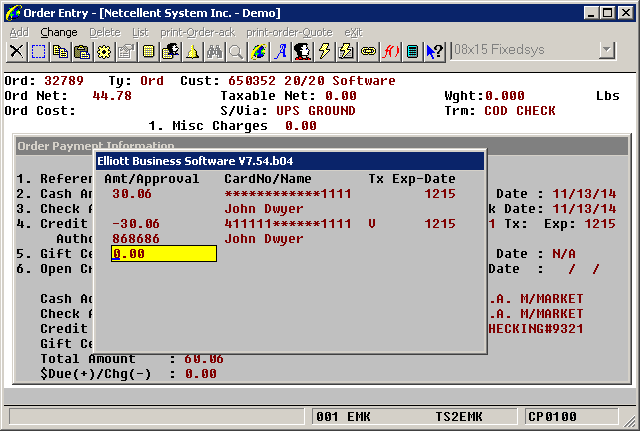The width and height of the screenshot is (640, 431).
Task: Click card number ************1111
Action: pyautogui.click(x=288, y=193)
